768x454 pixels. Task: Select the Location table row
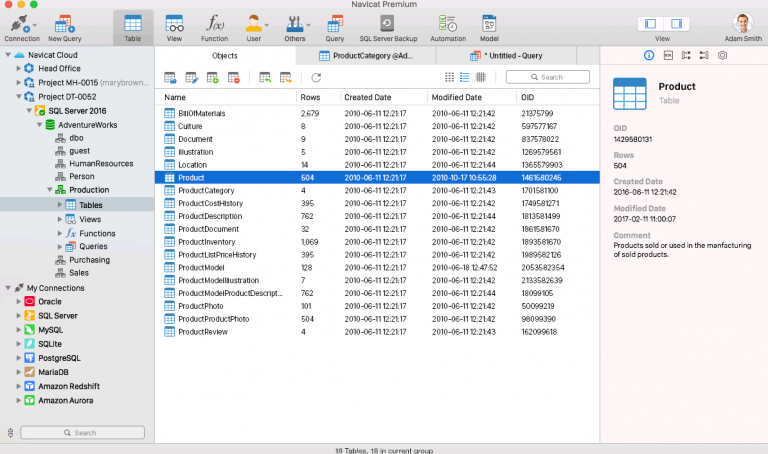pyautogui.click(x=377, y=165)
